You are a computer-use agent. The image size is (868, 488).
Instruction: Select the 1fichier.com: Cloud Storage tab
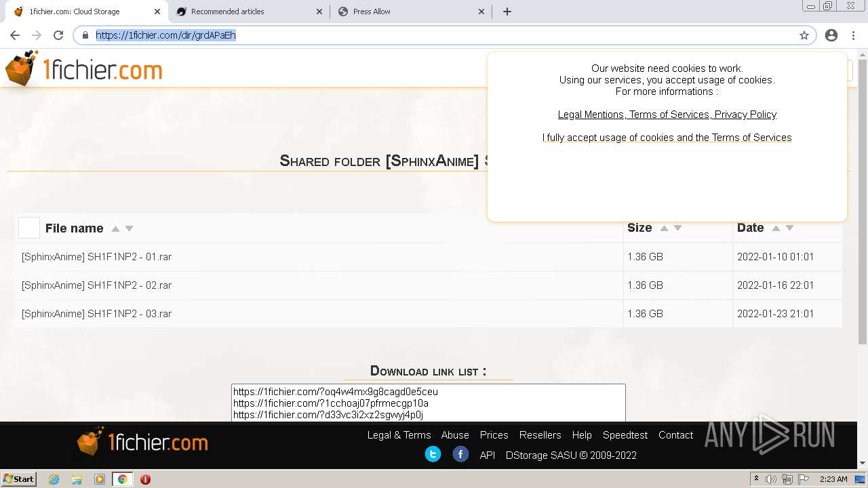coord(87,12)
